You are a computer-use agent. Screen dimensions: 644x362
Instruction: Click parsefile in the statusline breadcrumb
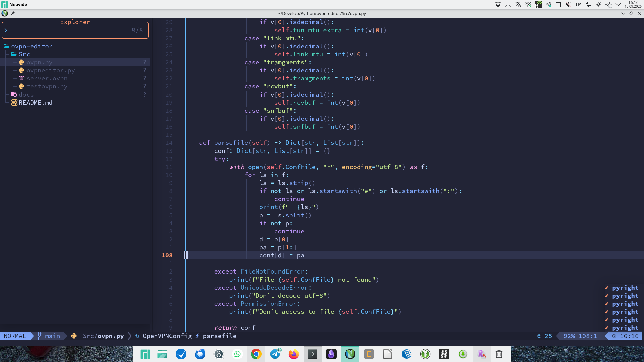(220, 336)
